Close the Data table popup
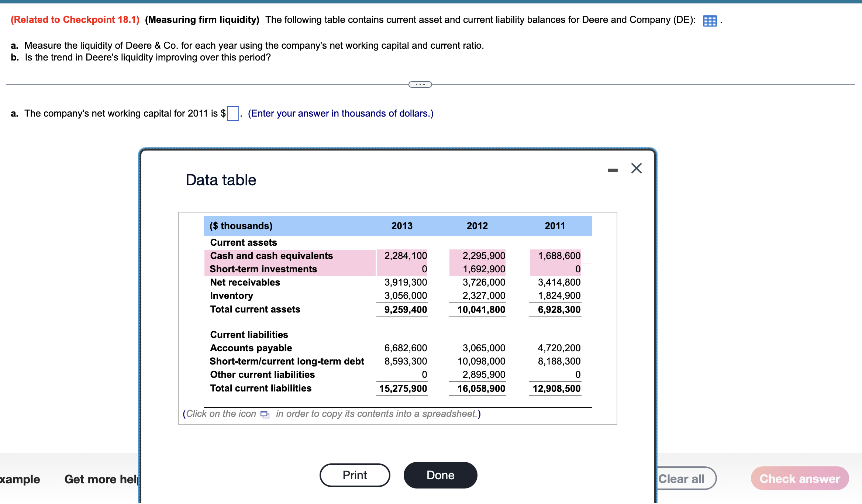 636,169
